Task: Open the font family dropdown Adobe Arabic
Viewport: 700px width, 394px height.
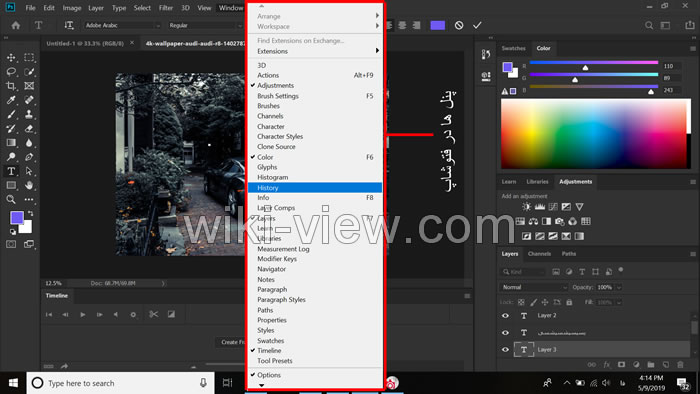Action: (x=122, y=25)
